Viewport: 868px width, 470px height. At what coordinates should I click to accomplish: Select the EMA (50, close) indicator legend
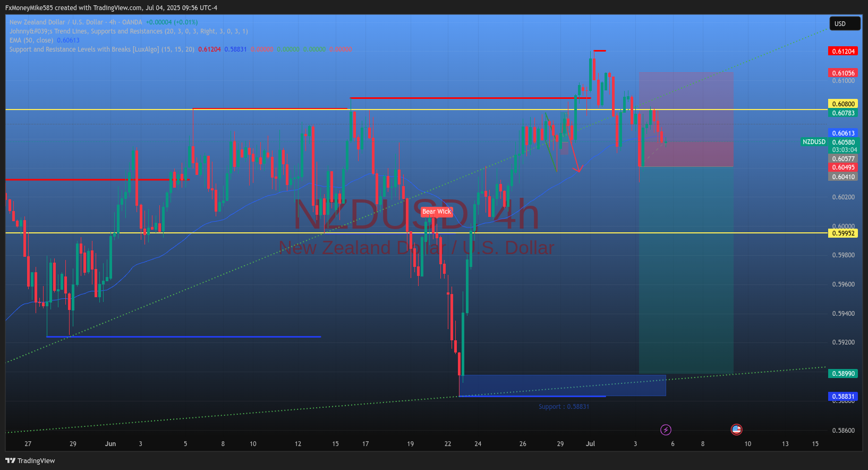click(x=31, y=40)
